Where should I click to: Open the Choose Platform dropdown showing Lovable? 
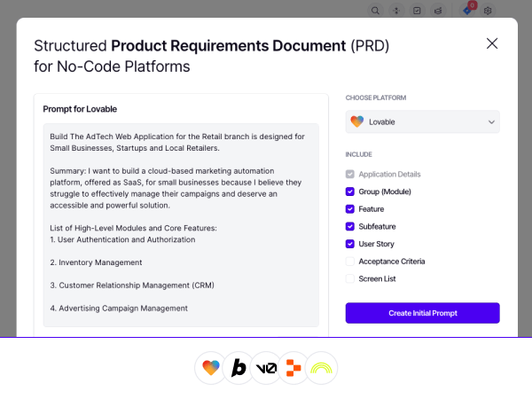coord(422,121)
